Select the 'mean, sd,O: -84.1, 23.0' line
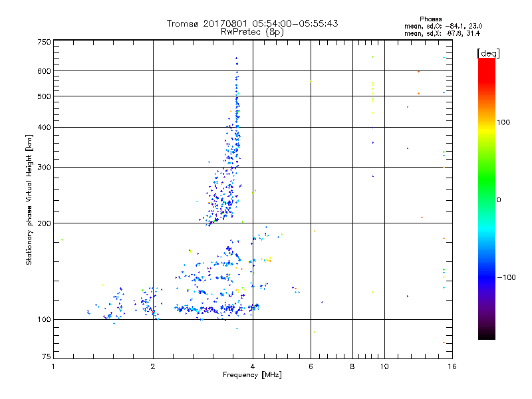 [443, 26]
